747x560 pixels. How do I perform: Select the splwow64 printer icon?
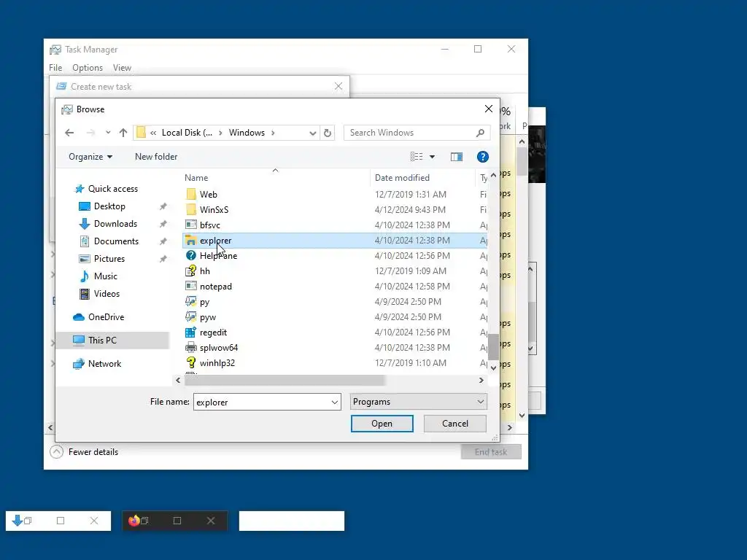coord(191,348)
